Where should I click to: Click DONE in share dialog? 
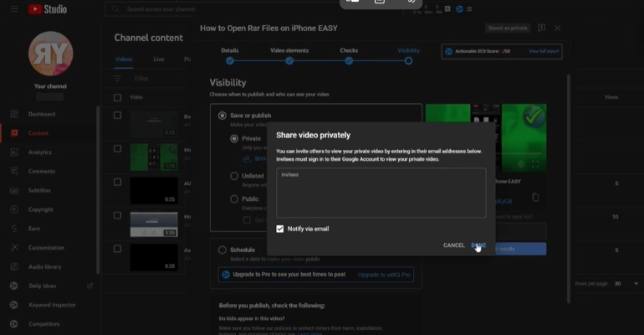pos(478,245)
